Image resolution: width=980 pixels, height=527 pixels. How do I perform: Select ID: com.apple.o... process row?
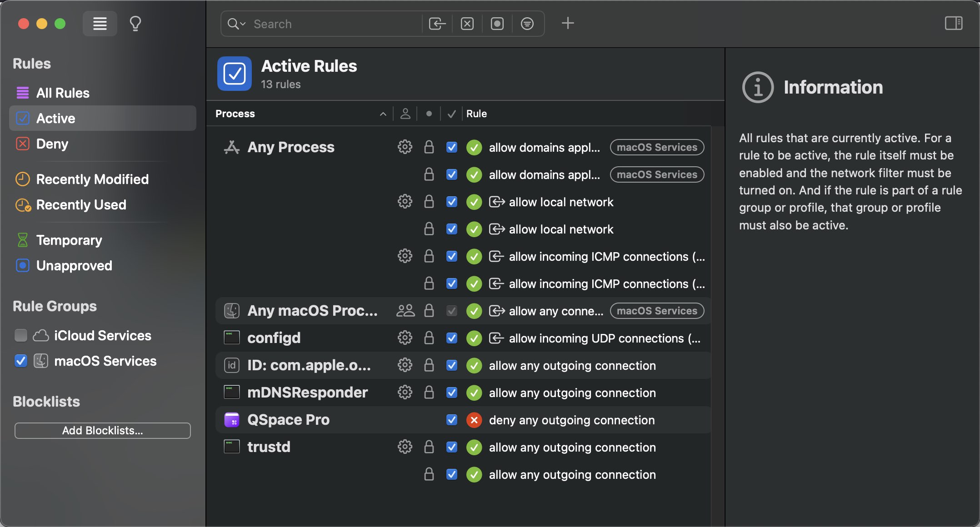(463, 365)
